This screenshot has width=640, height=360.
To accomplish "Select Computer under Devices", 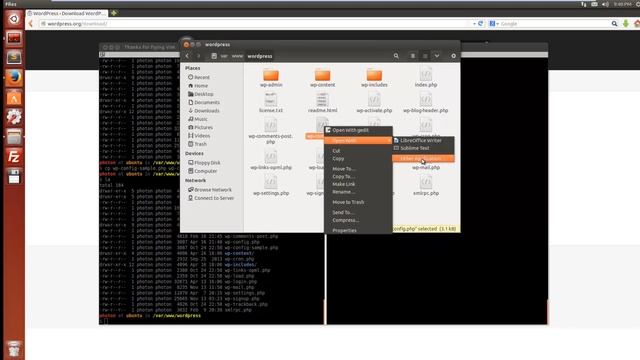I will coord(202,171).
